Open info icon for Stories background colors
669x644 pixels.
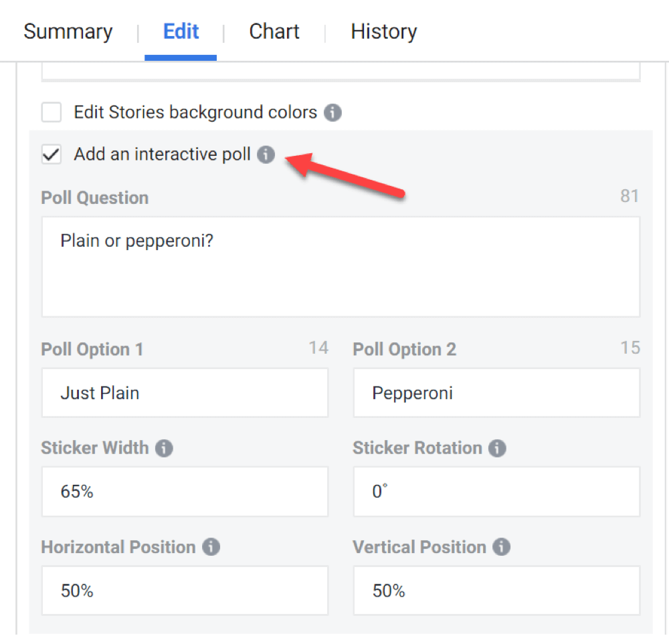[332, 112]
